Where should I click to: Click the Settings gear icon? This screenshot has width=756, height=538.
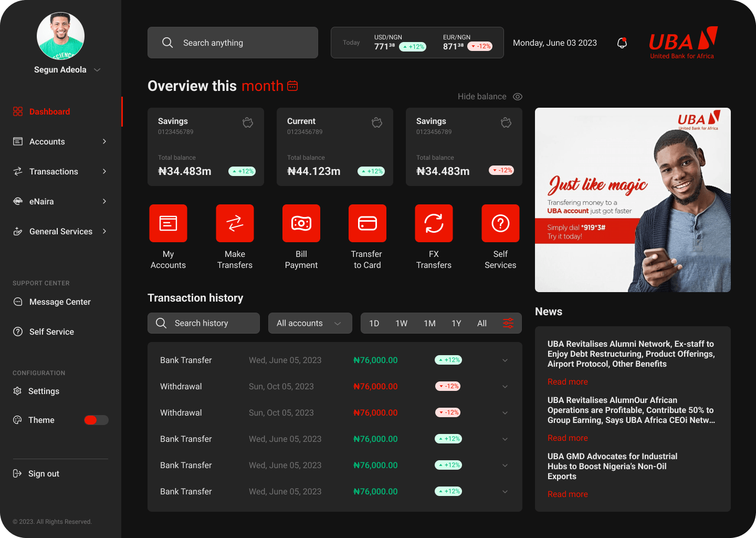pyautogui.click(x=17, y=391)
